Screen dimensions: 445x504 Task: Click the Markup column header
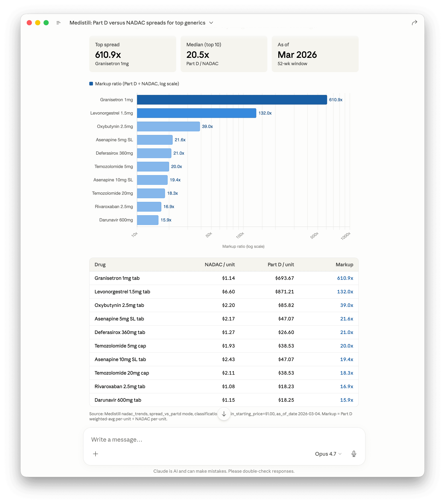point(344,265)
